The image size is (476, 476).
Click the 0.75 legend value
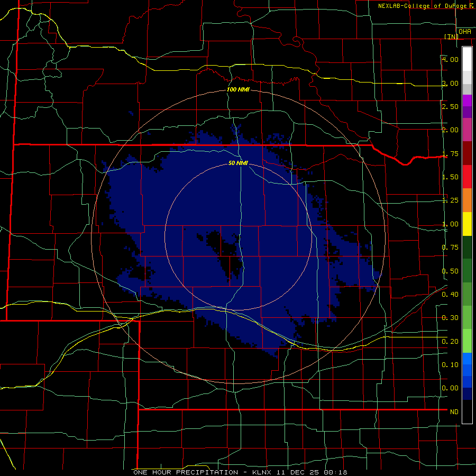(x=450, y=248)
